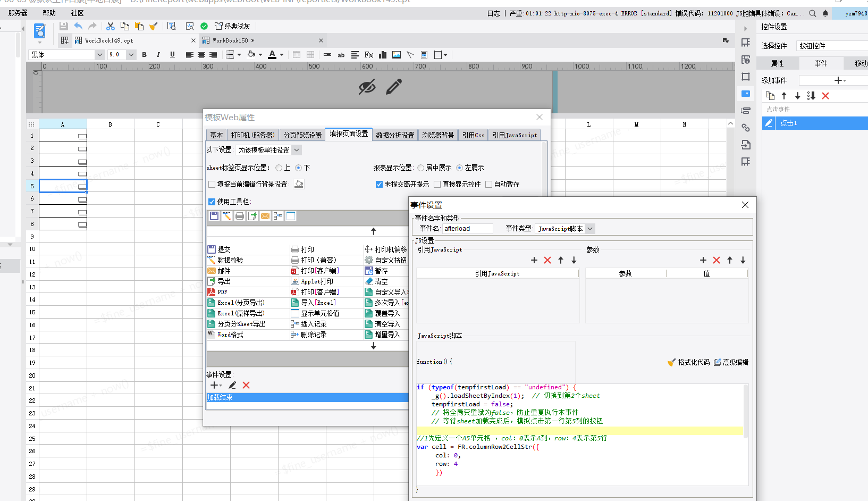Switch to 数据分析设置 tab
The width and height of the screenshot is (868, 501).
pyautogui.click(x=395, y=135)
